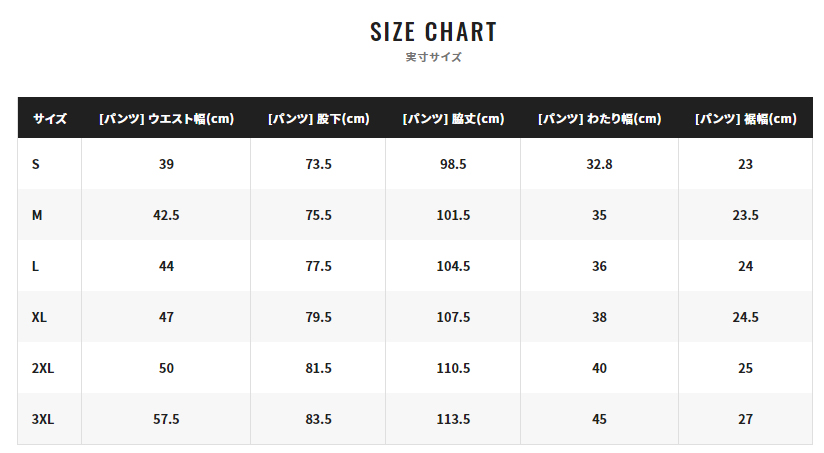The width and height of the screenshot is (824, 453).
Task: Click the 実寸サイズ subtitle text
Action: point(433,58)
